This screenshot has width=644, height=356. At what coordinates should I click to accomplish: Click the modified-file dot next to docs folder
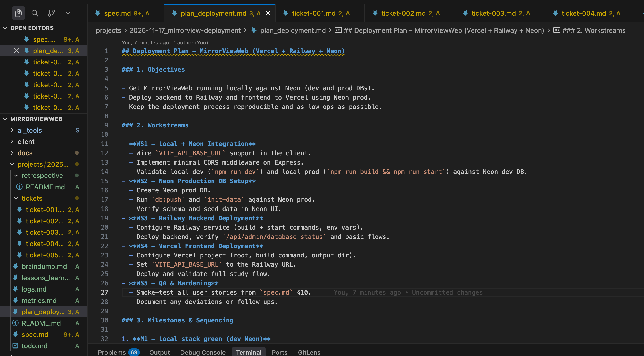(x=77, y=153)
